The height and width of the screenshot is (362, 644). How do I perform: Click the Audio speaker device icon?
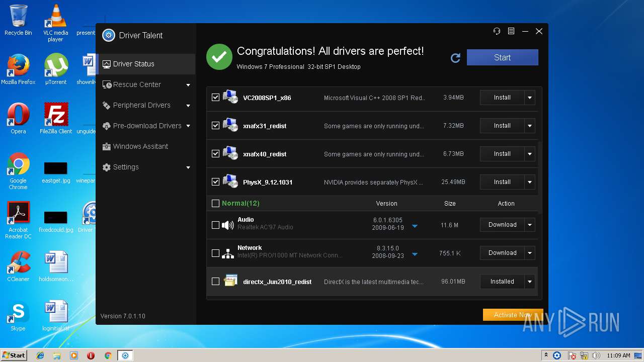[x=228, y=225]
